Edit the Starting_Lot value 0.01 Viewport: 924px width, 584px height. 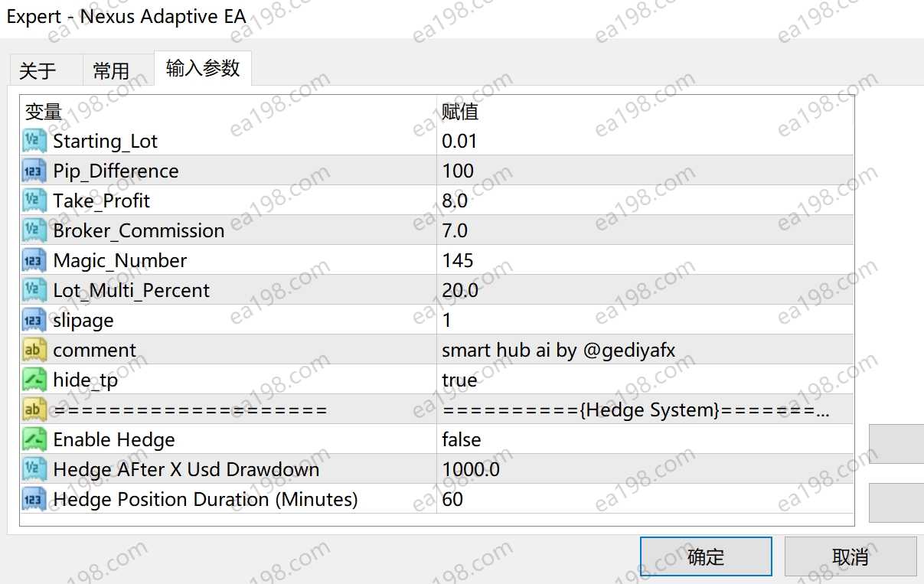pos(459,142)
